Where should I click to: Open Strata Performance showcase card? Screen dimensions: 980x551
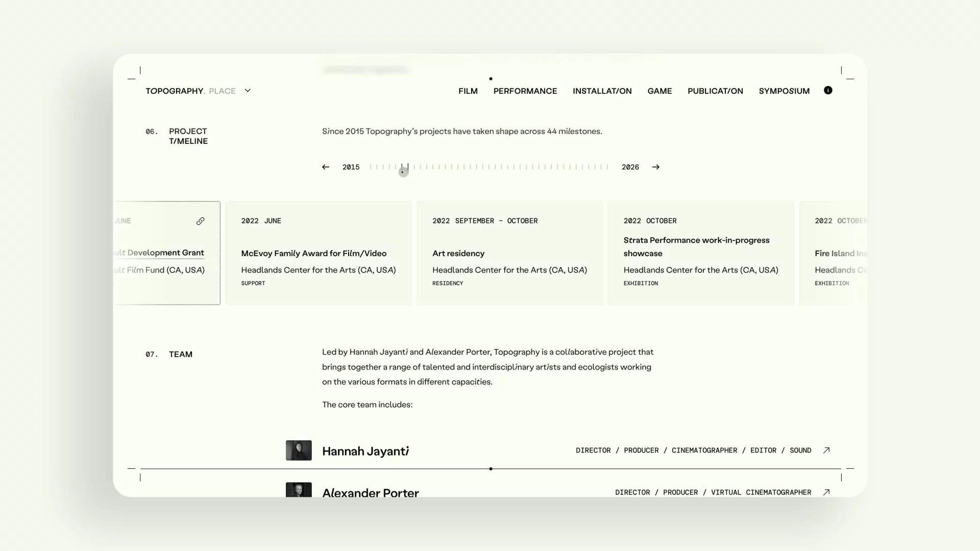click(701, 253)
